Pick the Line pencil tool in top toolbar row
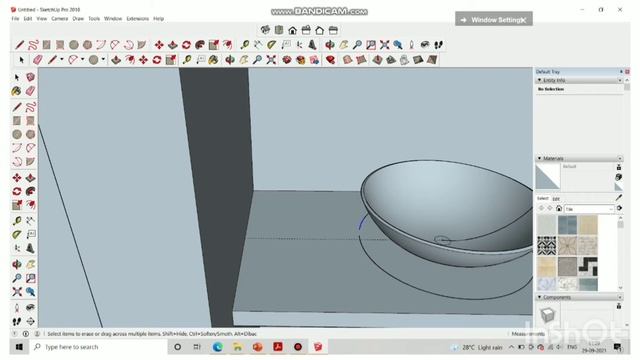This screenshot has height=360, width=640. (x=19, y=45)
